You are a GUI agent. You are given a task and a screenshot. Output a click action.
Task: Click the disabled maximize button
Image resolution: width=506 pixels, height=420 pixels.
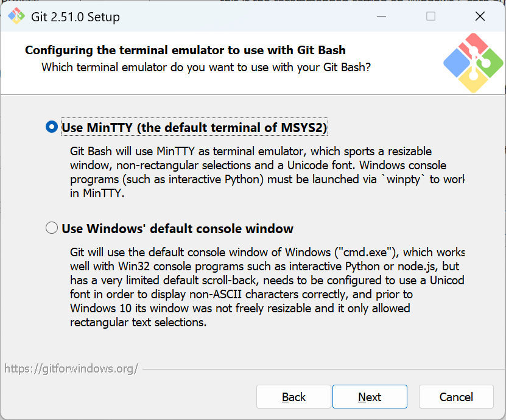coord(431,16)
